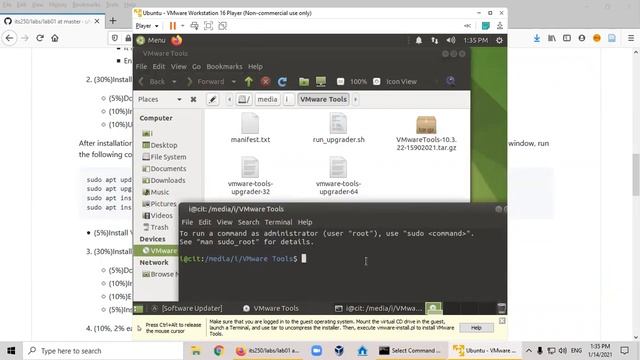
Task: Reload the current folder in file manager
Action: 282,81
